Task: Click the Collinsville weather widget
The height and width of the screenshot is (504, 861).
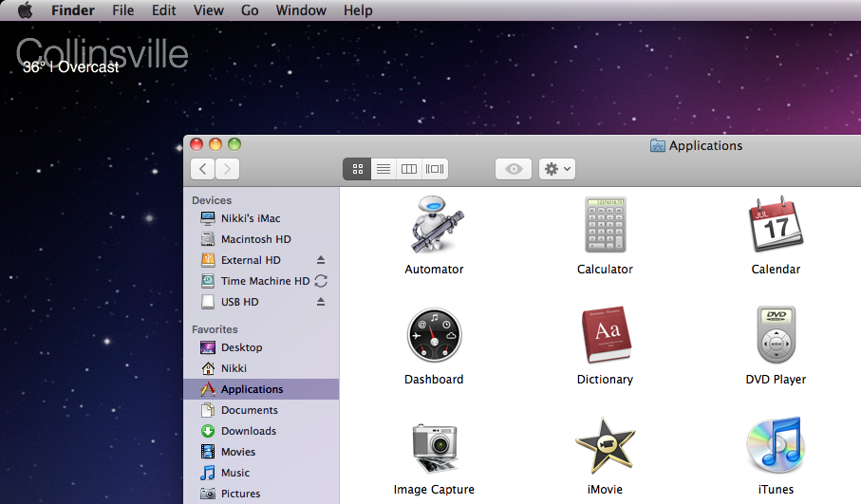Action: pyautogui.click(x=103, y=55)
